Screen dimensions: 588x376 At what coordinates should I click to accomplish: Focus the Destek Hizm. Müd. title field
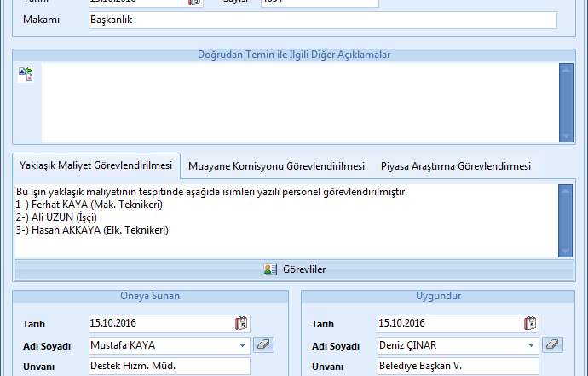coord(169,366)
